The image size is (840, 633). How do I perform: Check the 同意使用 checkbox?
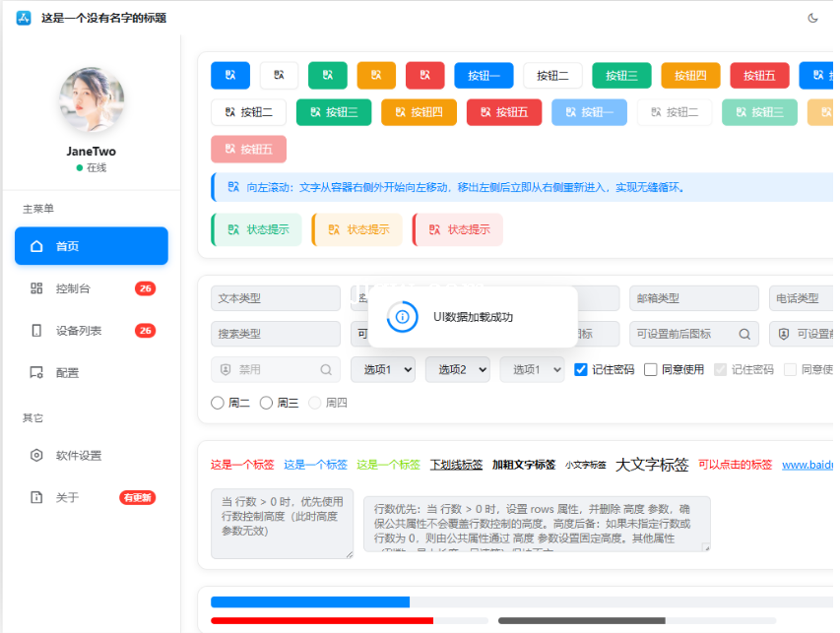(x=650, y=369)
